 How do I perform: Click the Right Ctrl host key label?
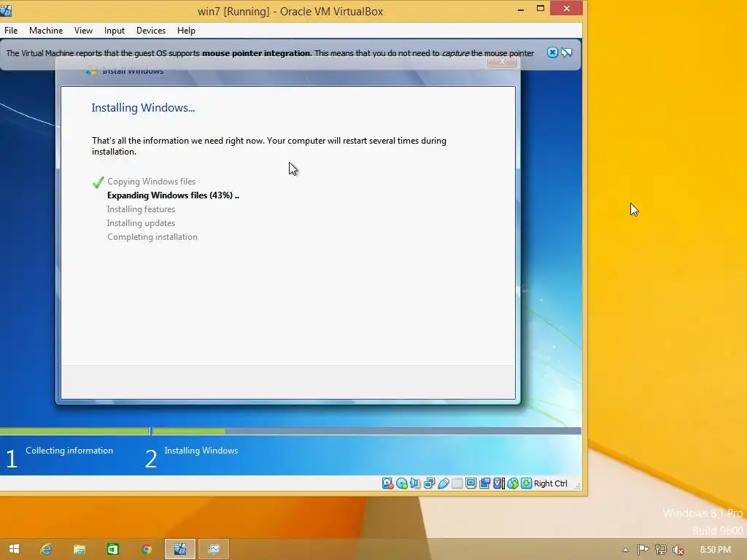(x=550, y=483)
